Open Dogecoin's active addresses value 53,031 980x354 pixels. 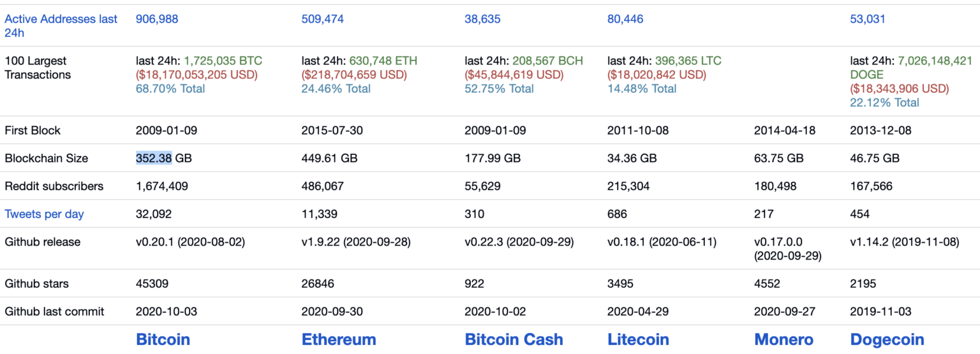(x=868, y=19)
